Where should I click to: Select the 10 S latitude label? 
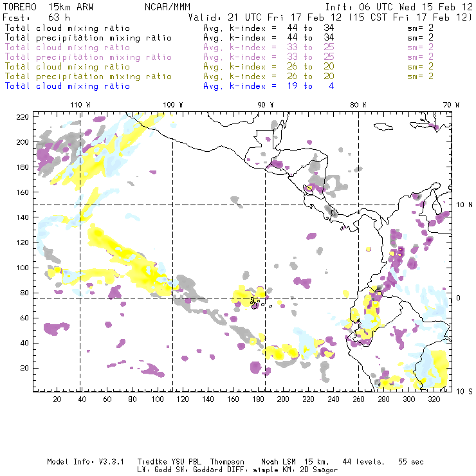click(464, 391)
